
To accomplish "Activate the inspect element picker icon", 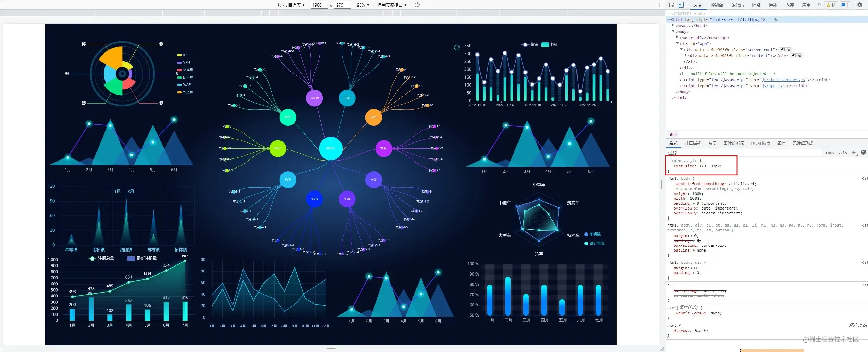I will (x=672, y=5).
